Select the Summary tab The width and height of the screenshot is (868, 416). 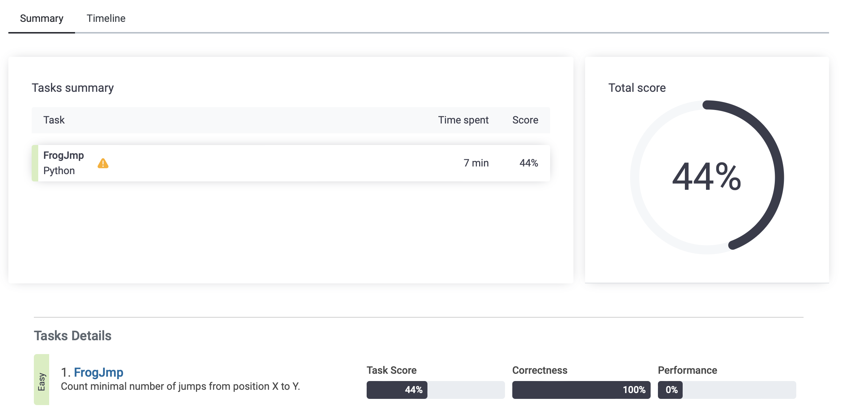[x=42, y=18]
